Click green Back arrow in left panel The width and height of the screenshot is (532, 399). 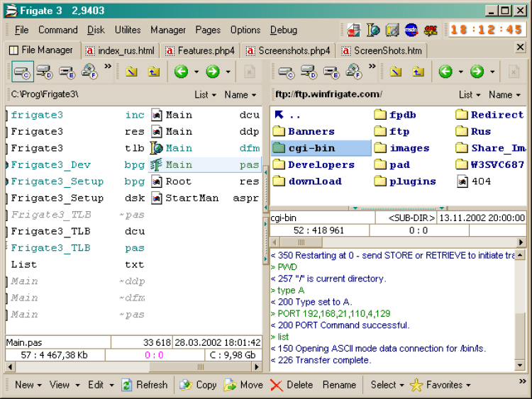[181, 72]
